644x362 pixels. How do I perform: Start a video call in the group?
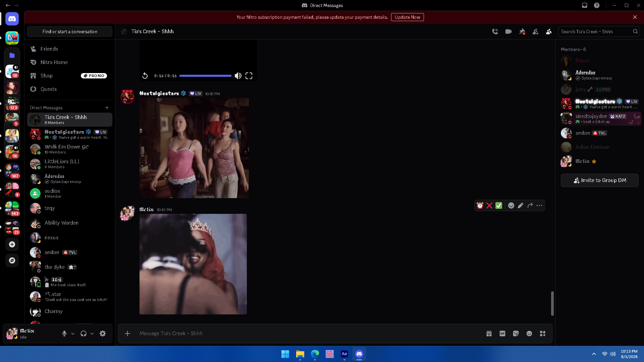[508, 32]
